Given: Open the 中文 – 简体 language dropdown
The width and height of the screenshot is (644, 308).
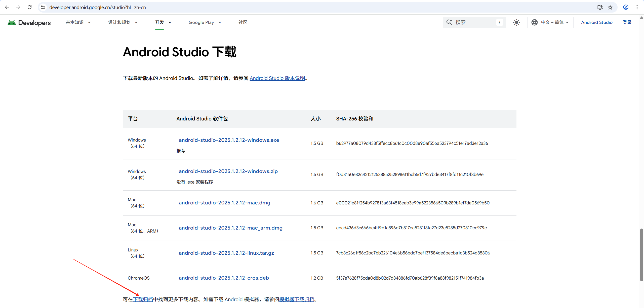Looking at the screenshot, I should pyautogui.click(x=550, y=22).
